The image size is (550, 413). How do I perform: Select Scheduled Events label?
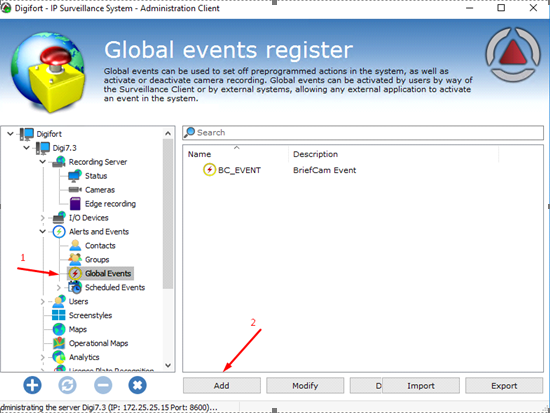pyautogui.click(x=115, y=287)
